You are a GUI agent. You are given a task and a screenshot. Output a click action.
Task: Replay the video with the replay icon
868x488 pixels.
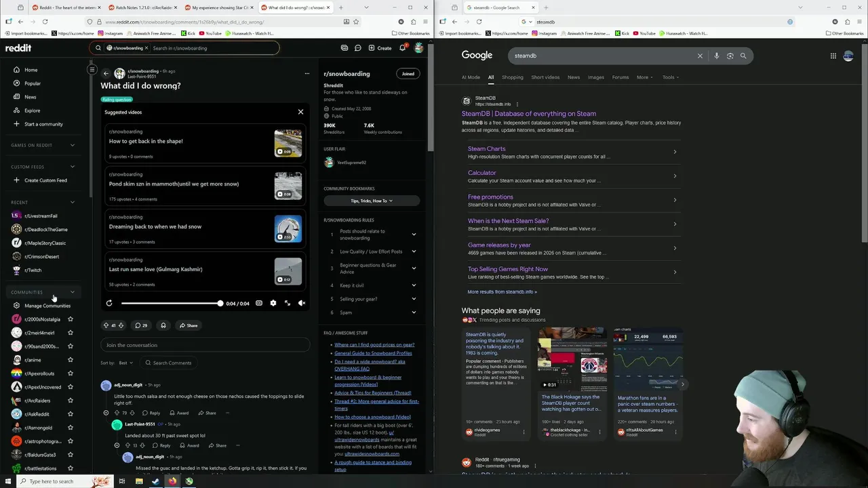(x=109, y=303)
